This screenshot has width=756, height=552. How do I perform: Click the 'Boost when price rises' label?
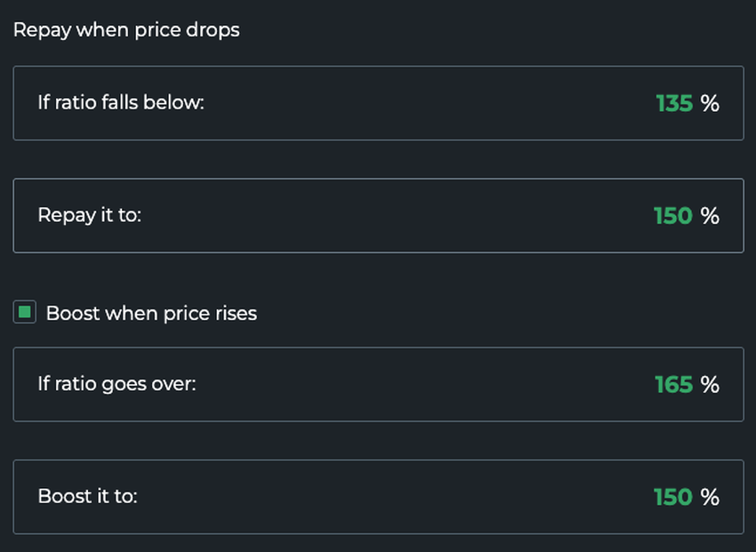tap(151, 314)
